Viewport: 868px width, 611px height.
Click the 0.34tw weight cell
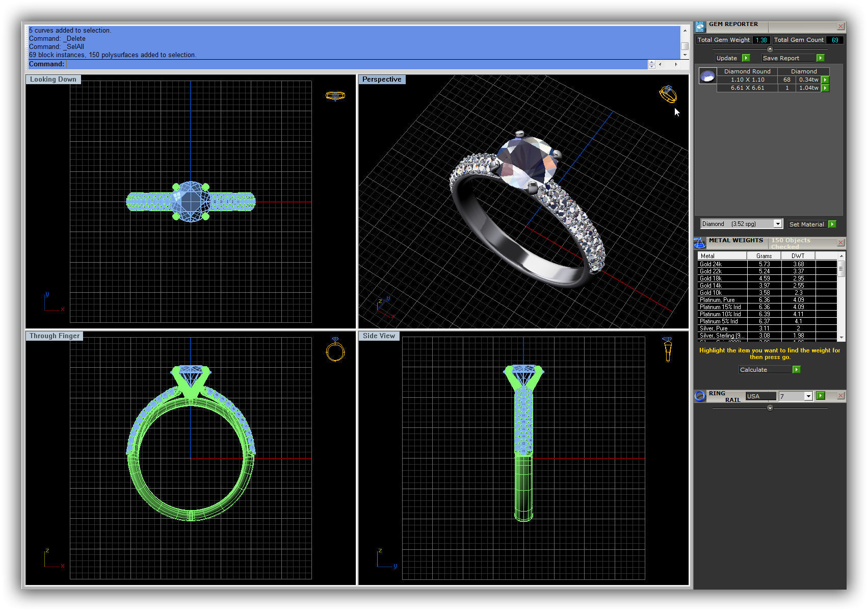(x=808, y=80)
